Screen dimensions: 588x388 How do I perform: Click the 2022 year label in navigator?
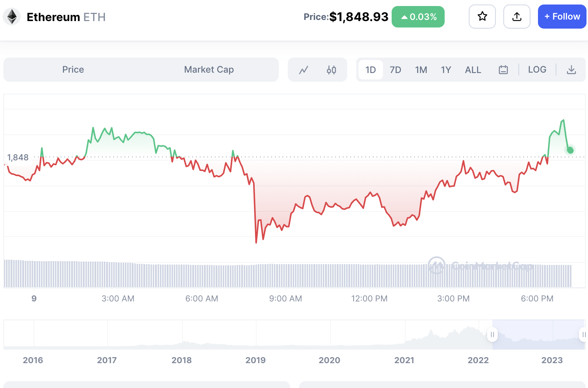tap(478, 360)
